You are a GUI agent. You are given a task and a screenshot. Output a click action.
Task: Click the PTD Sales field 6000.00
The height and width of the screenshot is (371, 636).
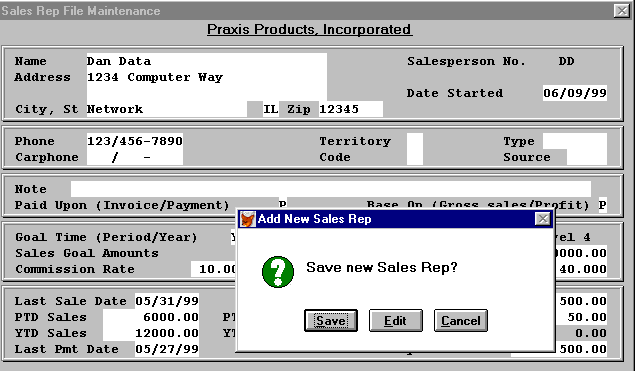pyautogui.click(x=150, y=317)
